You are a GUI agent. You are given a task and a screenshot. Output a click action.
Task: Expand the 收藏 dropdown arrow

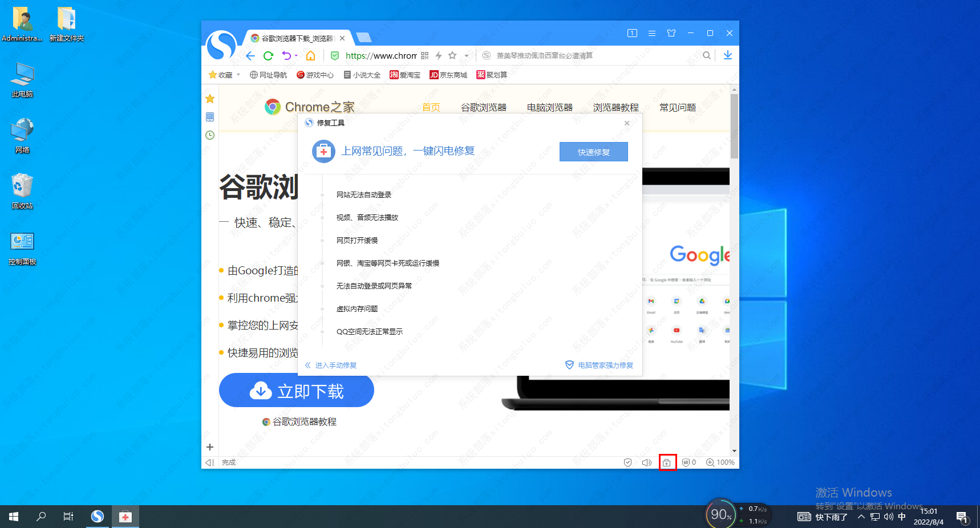click(x=238, y=75)
